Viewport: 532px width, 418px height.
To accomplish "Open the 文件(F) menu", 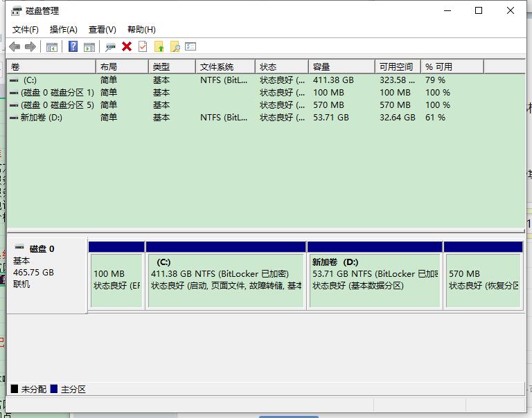I will pos(26,30).
